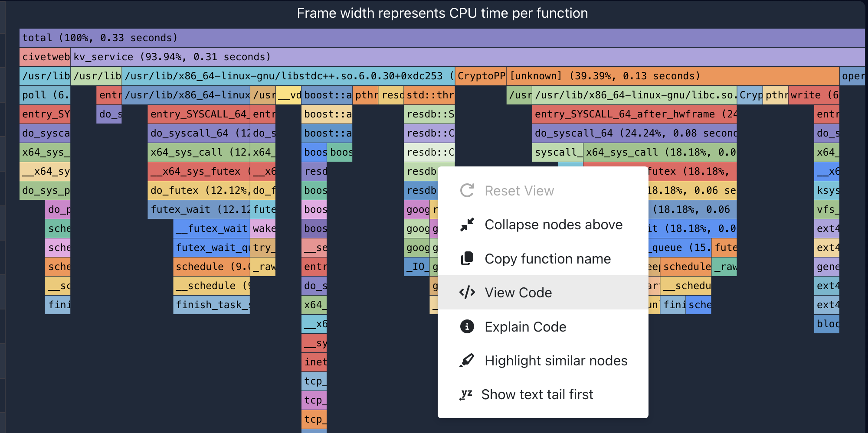Select Collapse nodes above menu entry

543,225
